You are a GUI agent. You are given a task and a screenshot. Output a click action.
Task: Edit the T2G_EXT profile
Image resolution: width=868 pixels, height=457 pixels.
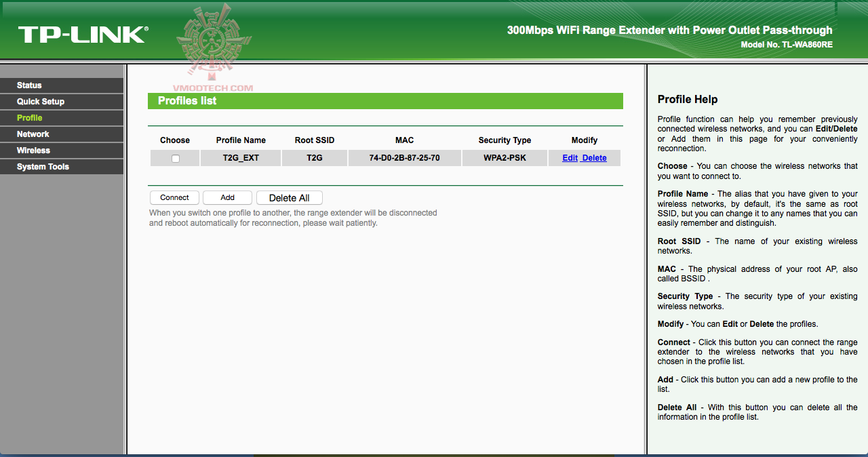click(x=570, y=158)
